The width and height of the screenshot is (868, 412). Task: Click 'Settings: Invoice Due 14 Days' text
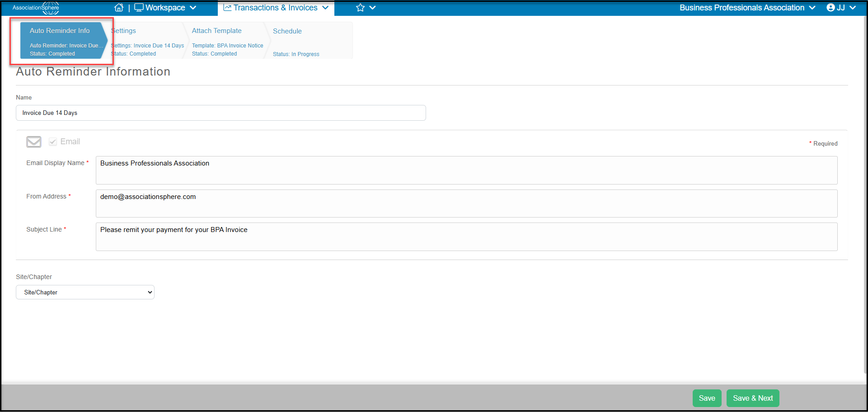pos(147,46)
